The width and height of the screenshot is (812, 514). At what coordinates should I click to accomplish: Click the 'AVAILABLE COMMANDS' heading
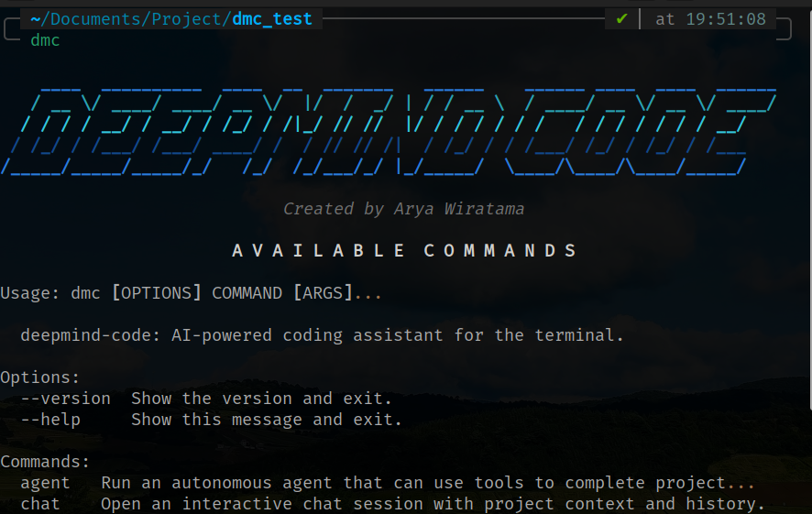pos(404,250)
